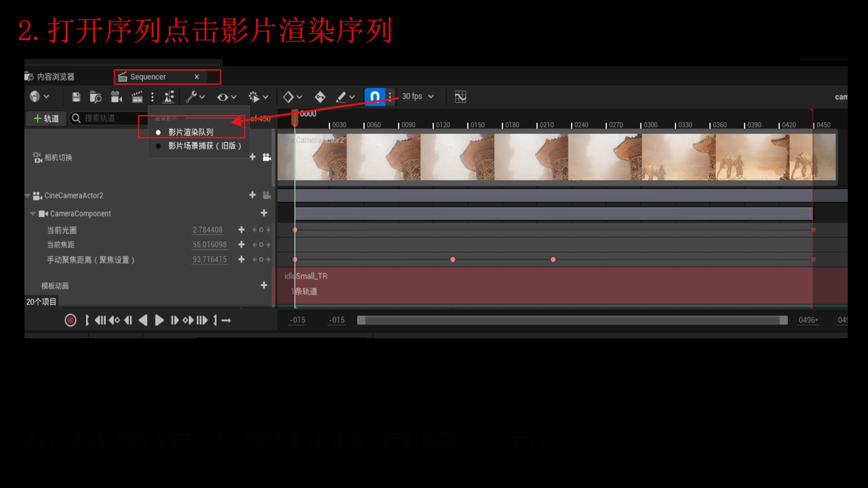Step forward one frame button
Screen dimensions: 868x488
point(175,320)
